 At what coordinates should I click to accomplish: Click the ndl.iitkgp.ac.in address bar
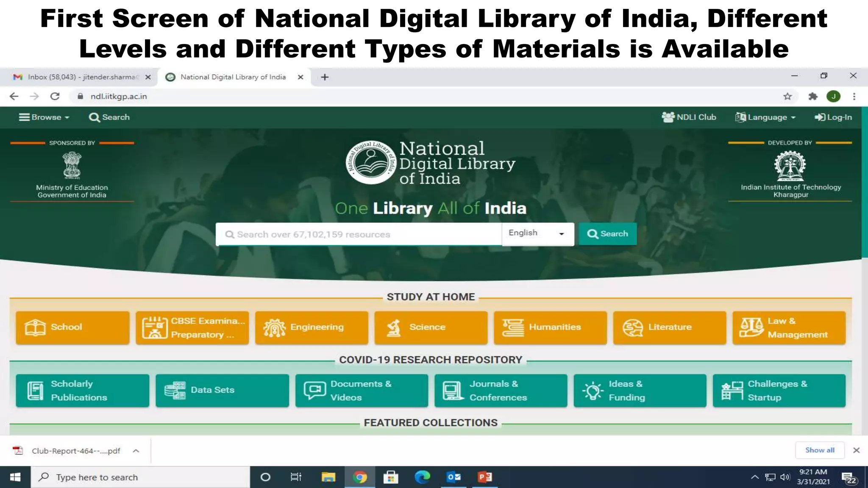pos(432,97)
